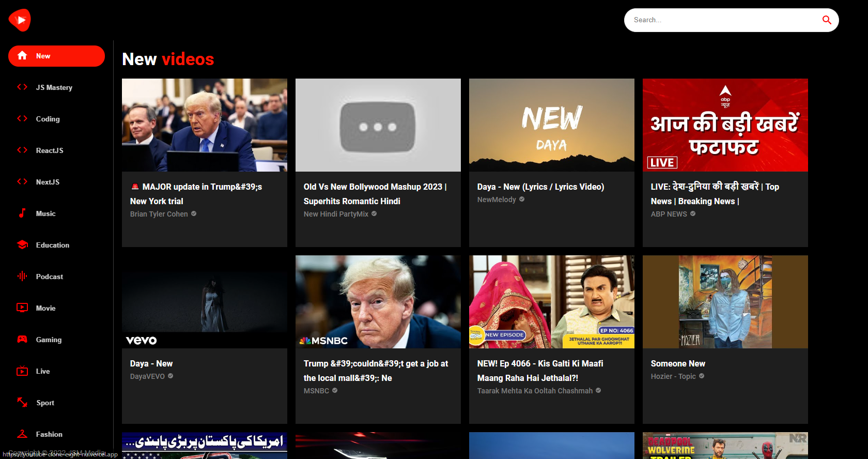This screenshot has width=868, height=459.
Task: Click the home icon in New
Action: pos(22,56)
